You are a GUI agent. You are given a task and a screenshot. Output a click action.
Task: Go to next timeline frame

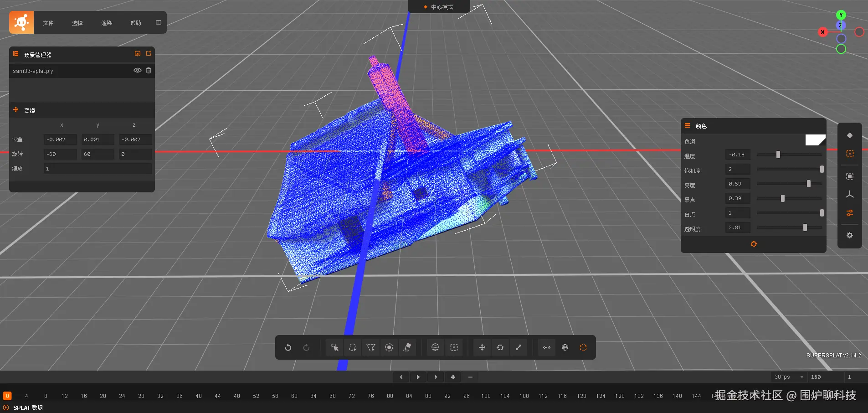436,377
